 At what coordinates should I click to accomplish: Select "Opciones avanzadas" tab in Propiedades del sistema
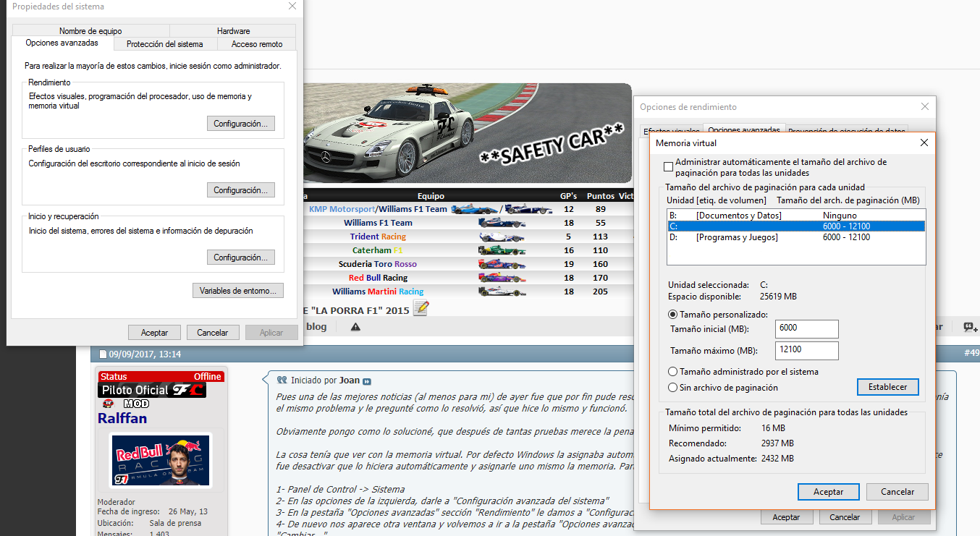click(62, 43)
